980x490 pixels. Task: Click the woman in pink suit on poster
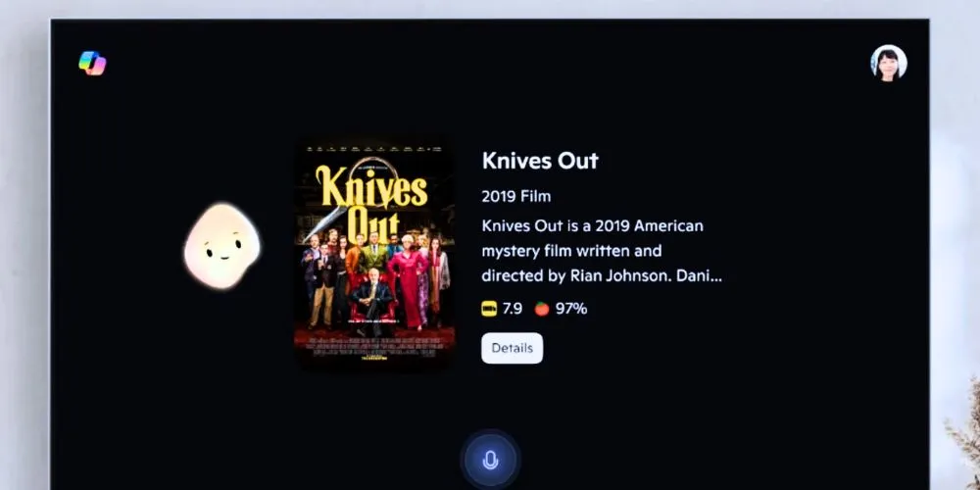[x=407, y=281]
